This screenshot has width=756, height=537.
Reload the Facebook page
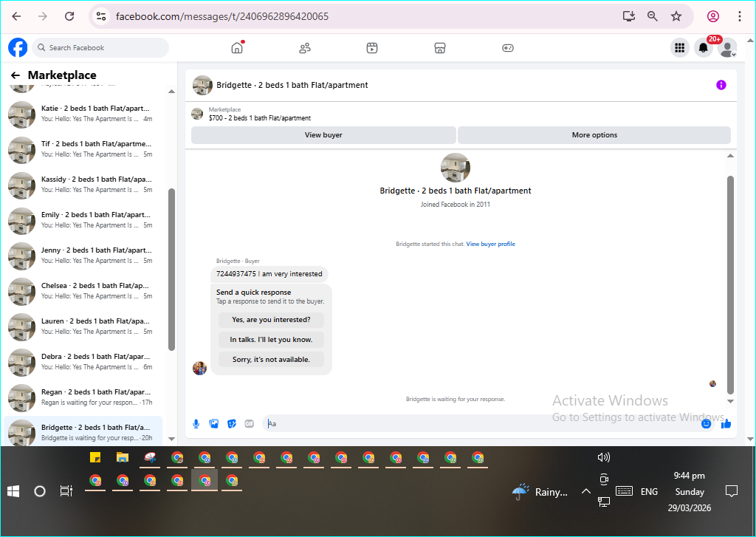pyautogui.click(x=69, y=16)
